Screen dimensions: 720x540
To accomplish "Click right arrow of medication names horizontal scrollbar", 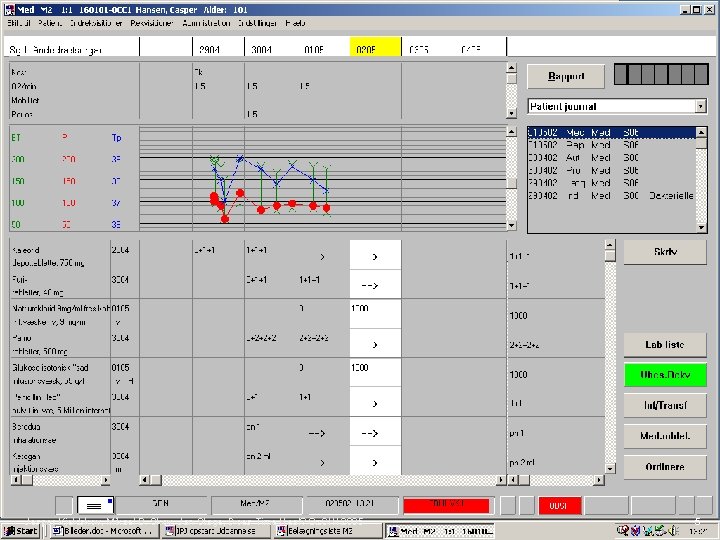I will 105,480.
